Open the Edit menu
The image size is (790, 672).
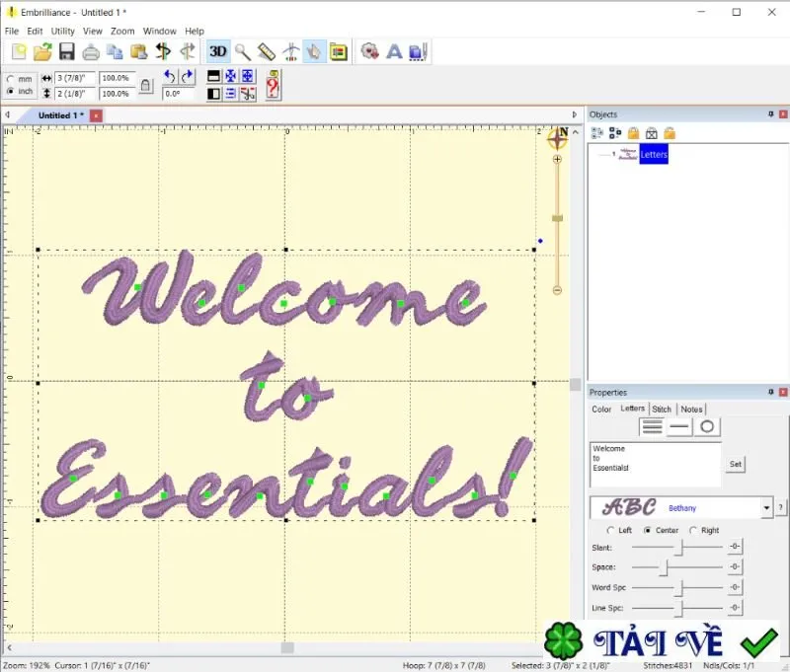(35, 32)
